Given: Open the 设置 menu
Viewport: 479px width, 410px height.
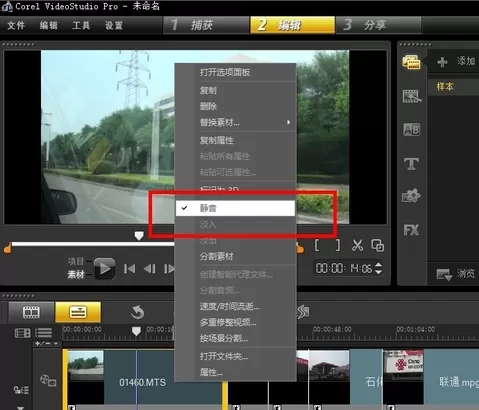Looking at the screenshot, I should [x=114, y=25].
